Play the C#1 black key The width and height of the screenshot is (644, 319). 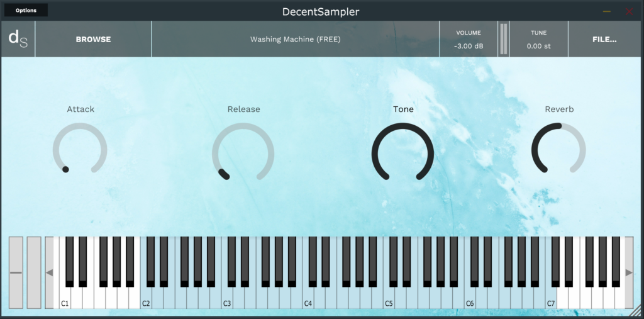tap(69, 262)
